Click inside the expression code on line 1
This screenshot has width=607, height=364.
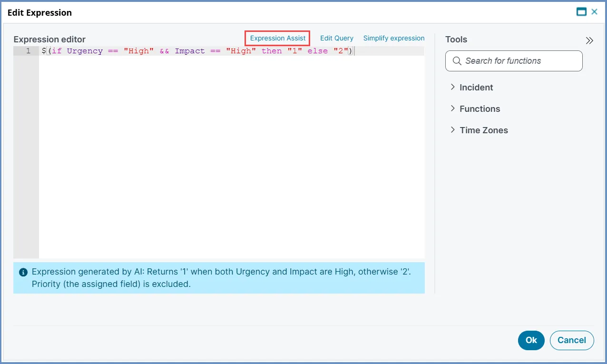point(197,51)
